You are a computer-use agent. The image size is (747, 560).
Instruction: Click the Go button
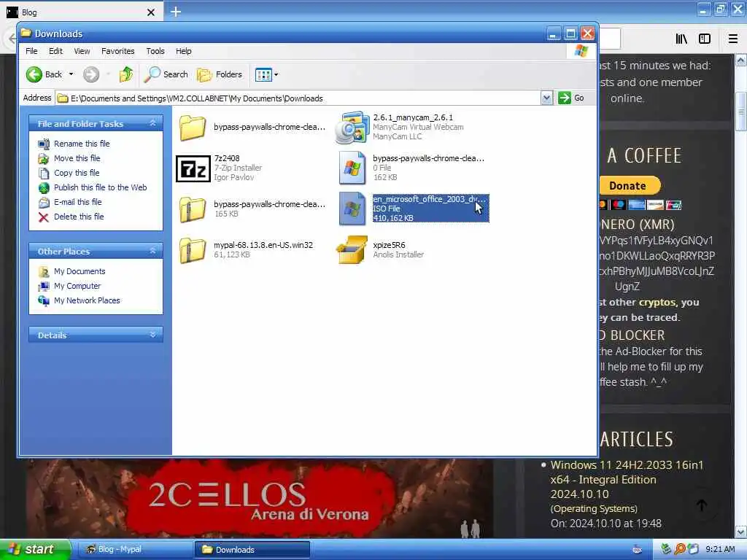572,98
